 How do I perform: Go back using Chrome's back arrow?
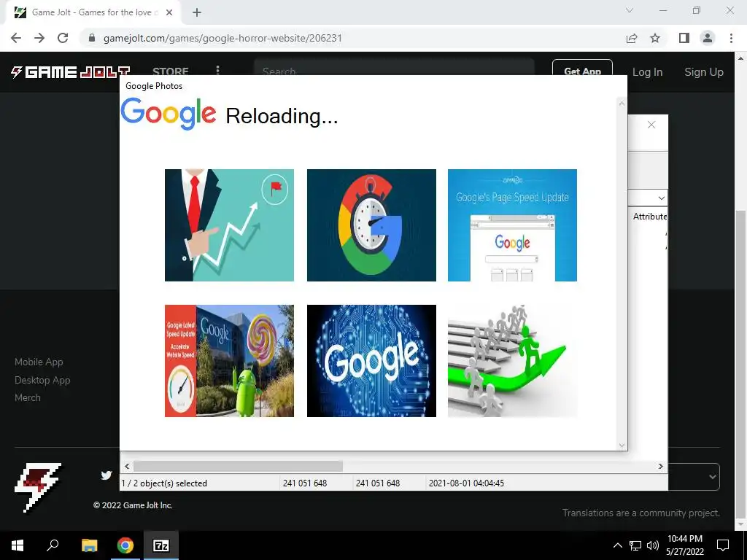(x=16, y=38)
